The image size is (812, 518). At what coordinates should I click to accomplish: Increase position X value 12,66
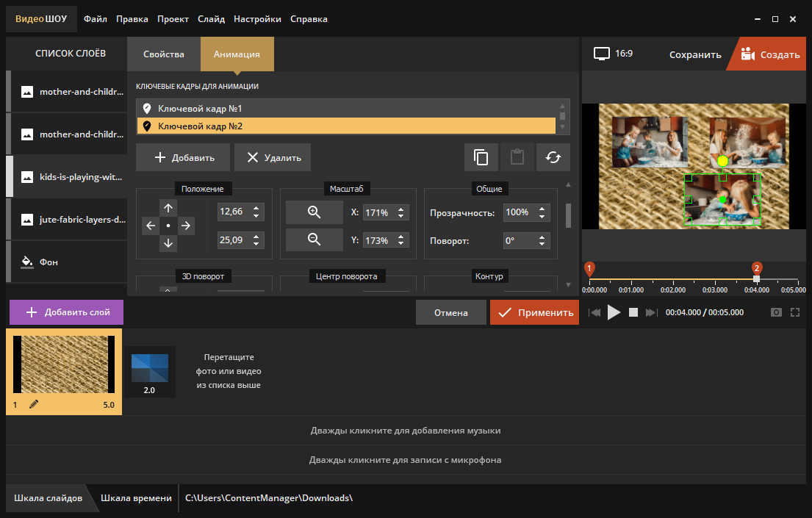256,208
